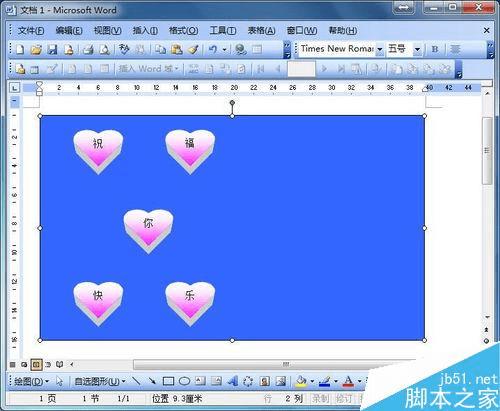
Task: Click the permission document icon in the toolbar
Action: pyautogui.click(x=69, y=50)
